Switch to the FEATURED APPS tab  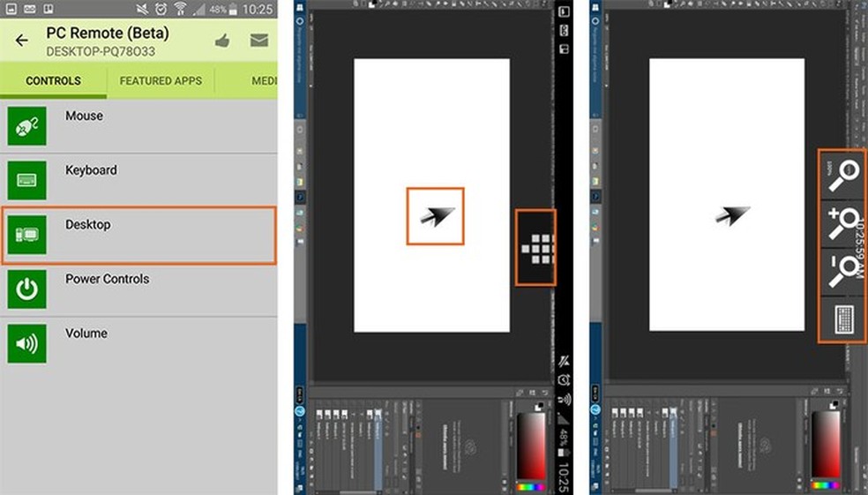[161, 81]
